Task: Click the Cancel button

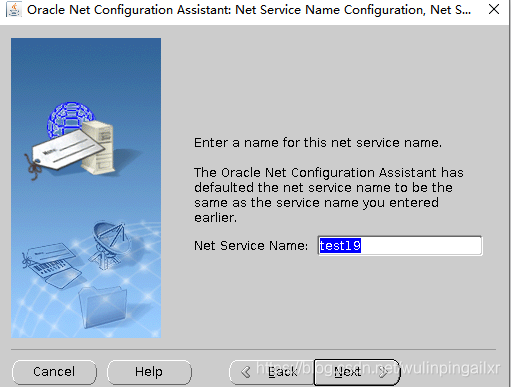Action: point(54,372)
